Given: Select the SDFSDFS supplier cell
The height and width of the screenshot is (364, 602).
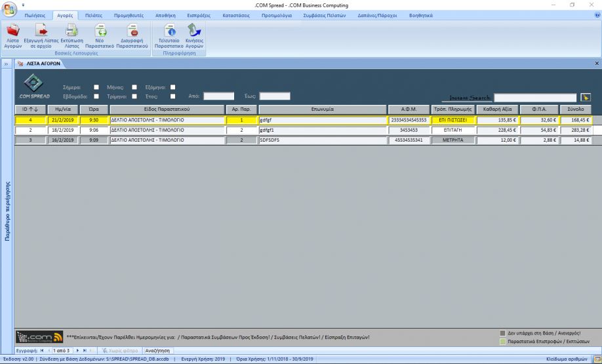Looking at the screenshot, I should pos(323,140).
